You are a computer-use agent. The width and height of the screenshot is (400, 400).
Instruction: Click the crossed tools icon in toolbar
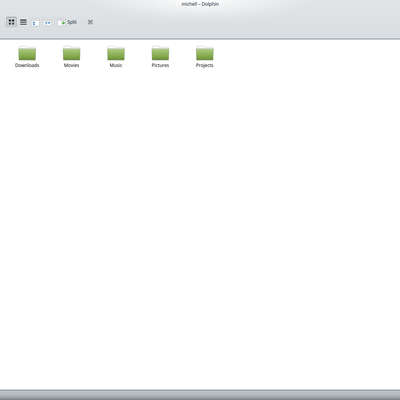90,22
